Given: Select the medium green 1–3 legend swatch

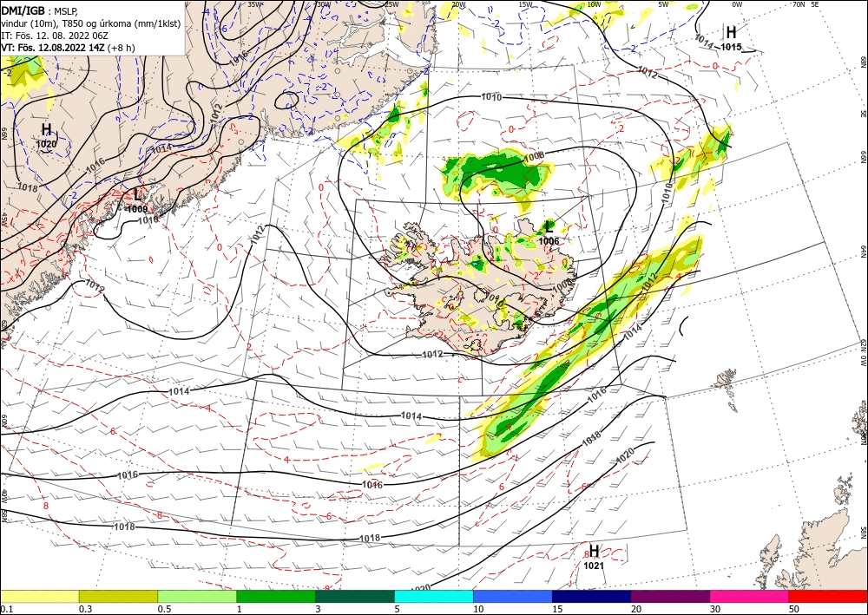Looking at the screenshot, I should tap(276, 596).
